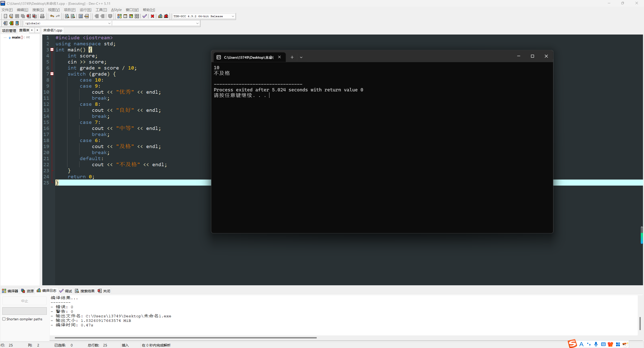Image resolution: width=644 pixels, height=348 pixels.
Task: Click the 关闭 button in bottom panel
Action: click(104, 291)
